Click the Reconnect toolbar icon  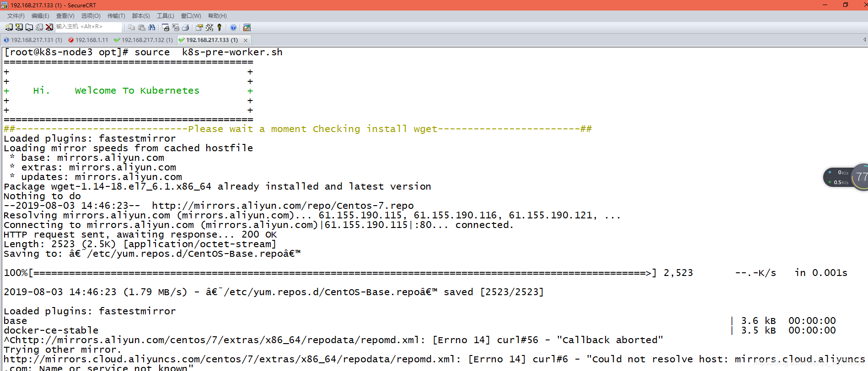[39, 27]
